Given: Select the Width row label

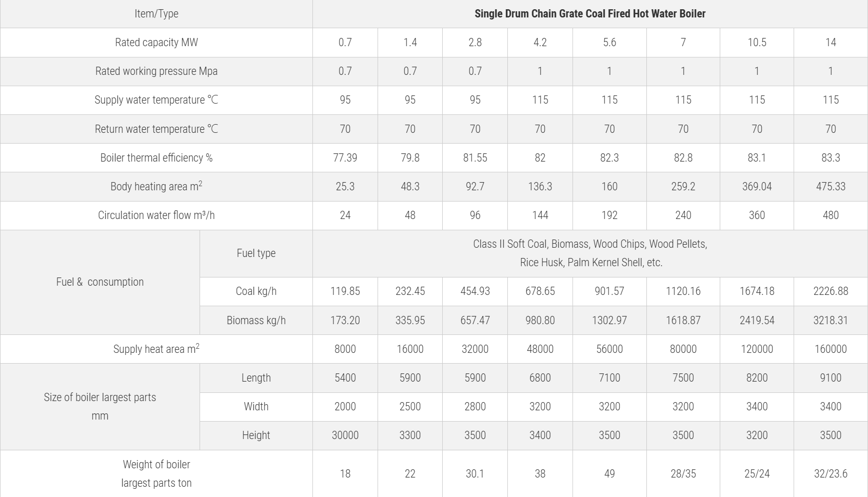Looking at the screenshot, I should pos(256,407).
